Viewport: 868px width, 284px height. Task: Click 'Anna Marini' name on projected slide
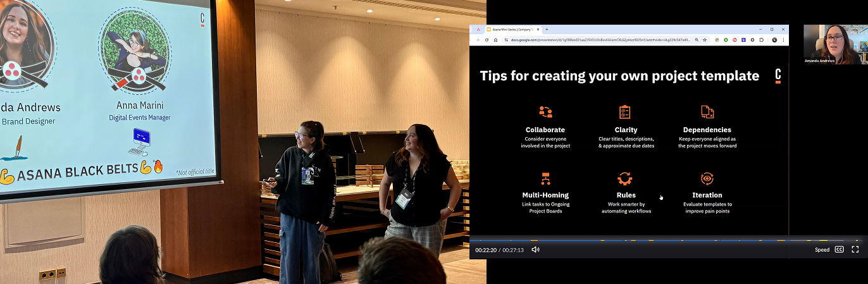click(139, 105)
